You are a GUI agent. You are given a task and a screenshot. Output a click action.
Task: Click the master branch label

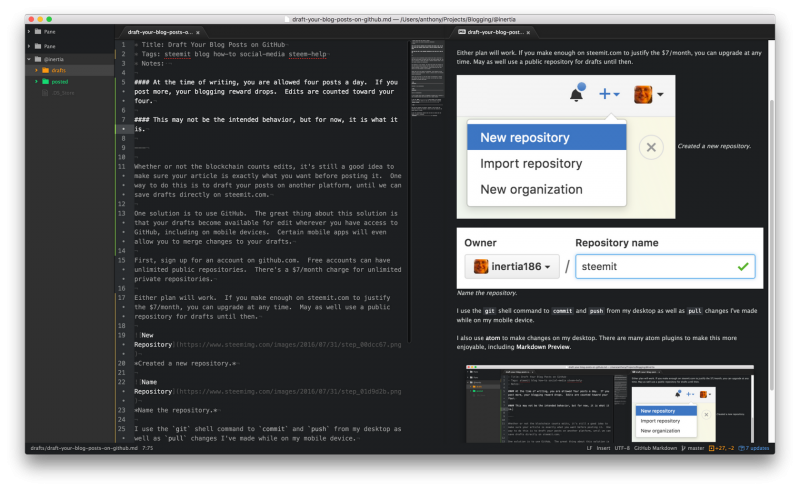pos(696,448)
